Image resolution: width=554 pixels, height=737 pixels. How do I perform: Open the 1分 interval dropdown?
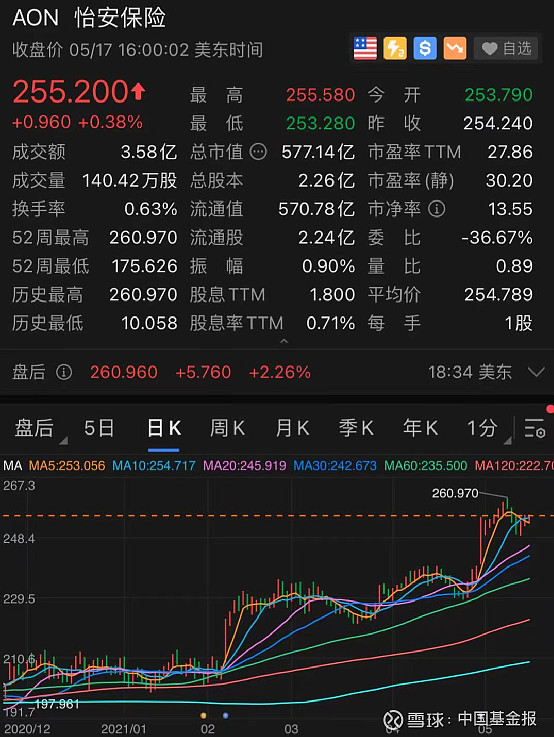[488, 429]
